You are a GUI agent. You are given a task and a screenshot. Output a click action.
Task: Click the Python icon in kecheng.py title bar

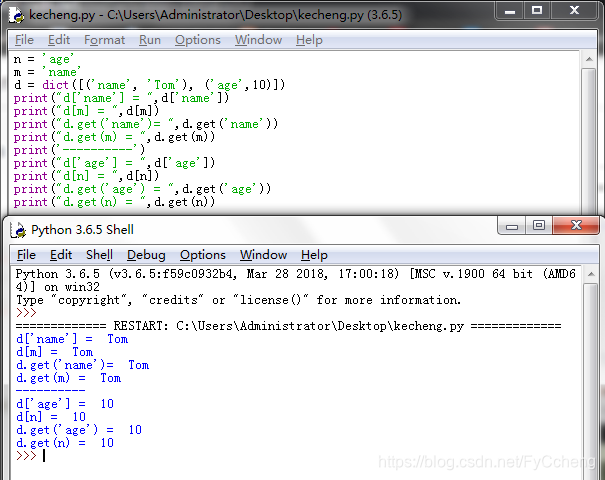17,15
